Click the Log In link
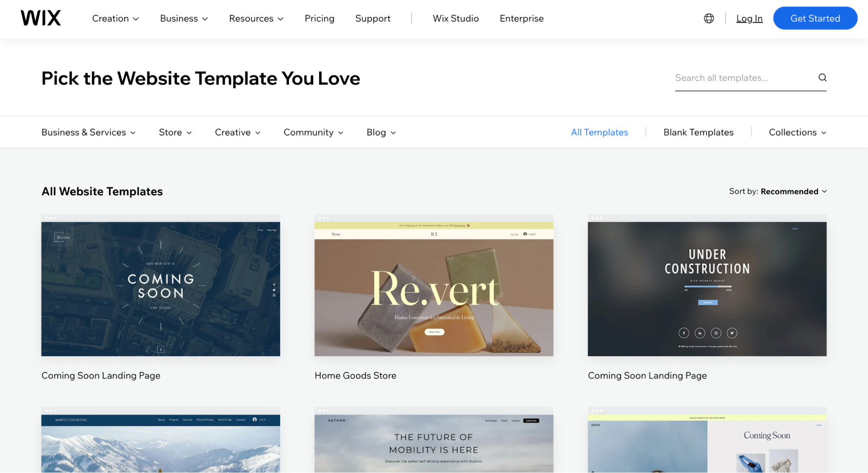 point(749,17)
